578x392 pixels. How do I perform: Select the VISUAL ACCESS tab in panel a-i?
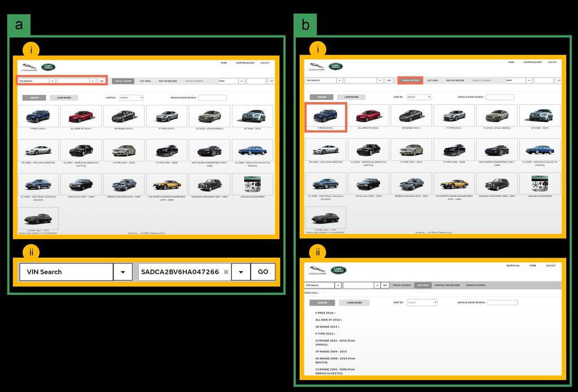pos(123,81)
